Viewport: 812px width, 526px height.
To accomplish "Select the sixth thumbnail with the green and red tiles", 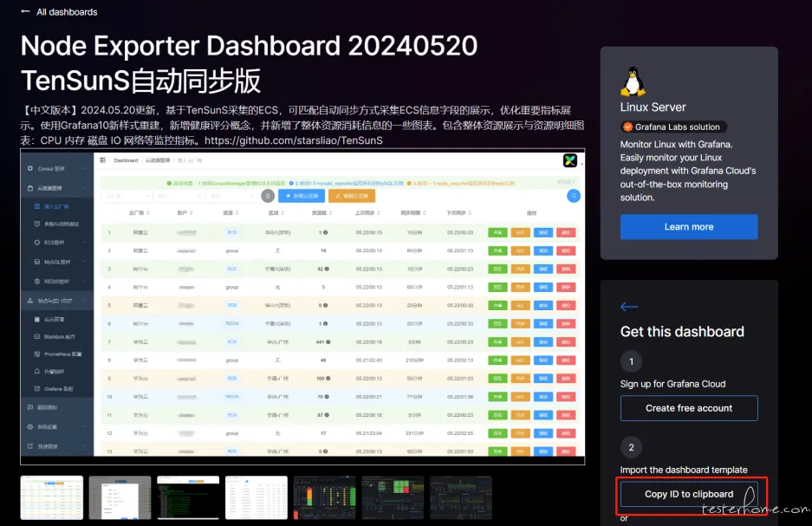I will 393,497.
